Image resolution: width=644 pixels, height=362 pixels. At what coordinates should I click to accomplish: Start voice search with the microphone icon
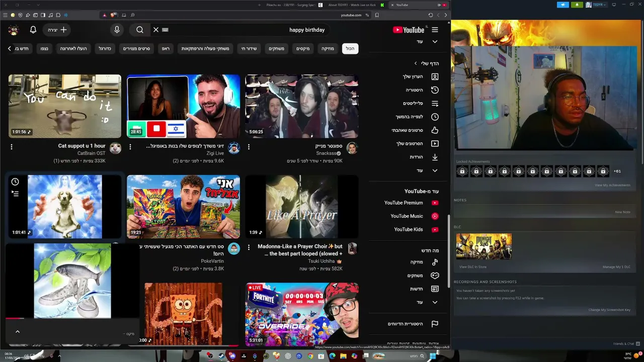point(117,30)
